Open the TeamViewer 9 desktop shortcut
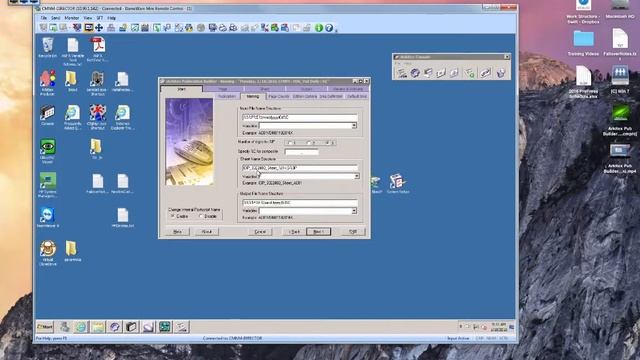This screenshot has width=640, height=360. [x=47, y=217]
